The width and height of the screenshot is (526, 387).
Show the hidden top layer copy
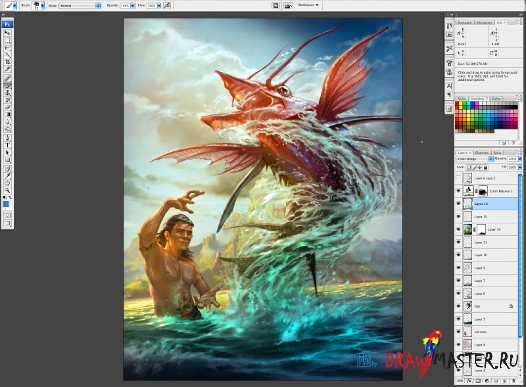point(459,178)
